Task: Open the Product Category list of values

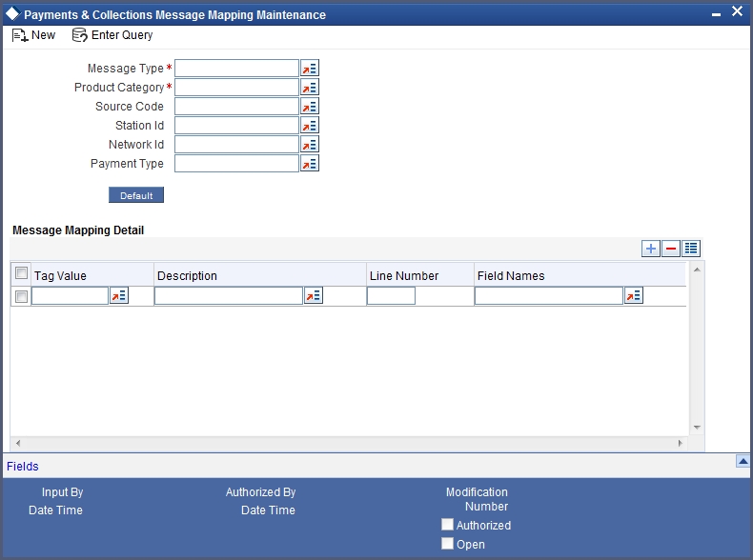Action: coord(310,88)
